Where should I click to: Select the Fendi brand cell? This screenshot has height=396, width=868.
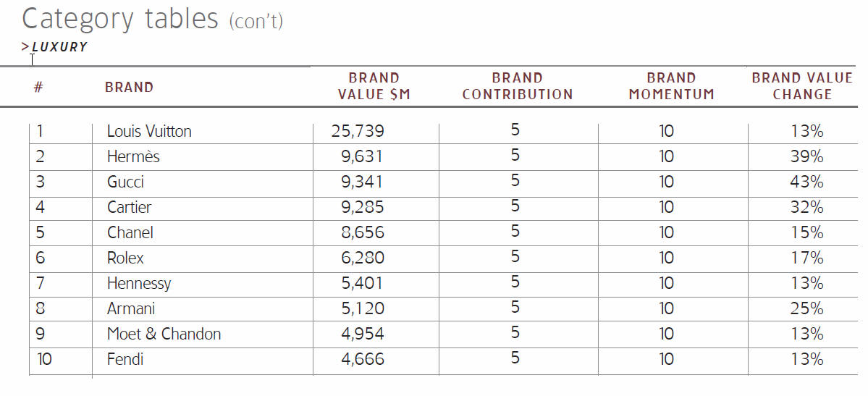click(x=126, y=360)
